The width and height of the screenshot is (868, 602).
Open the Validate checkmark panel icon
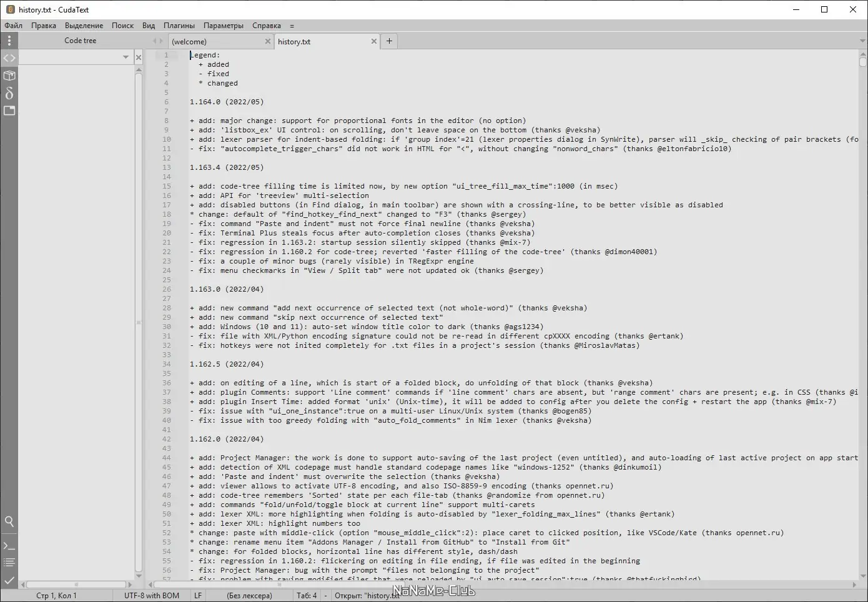[9, 580]
